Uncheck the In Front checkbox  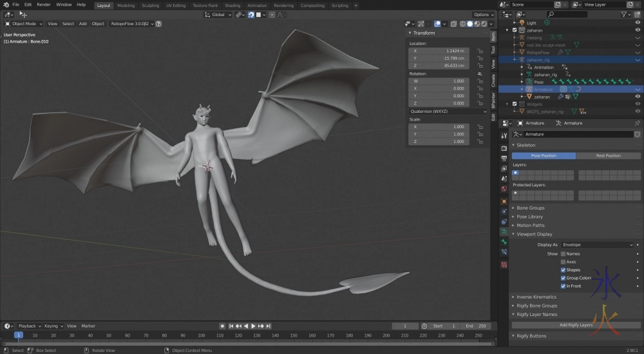(x=563, y=286)
